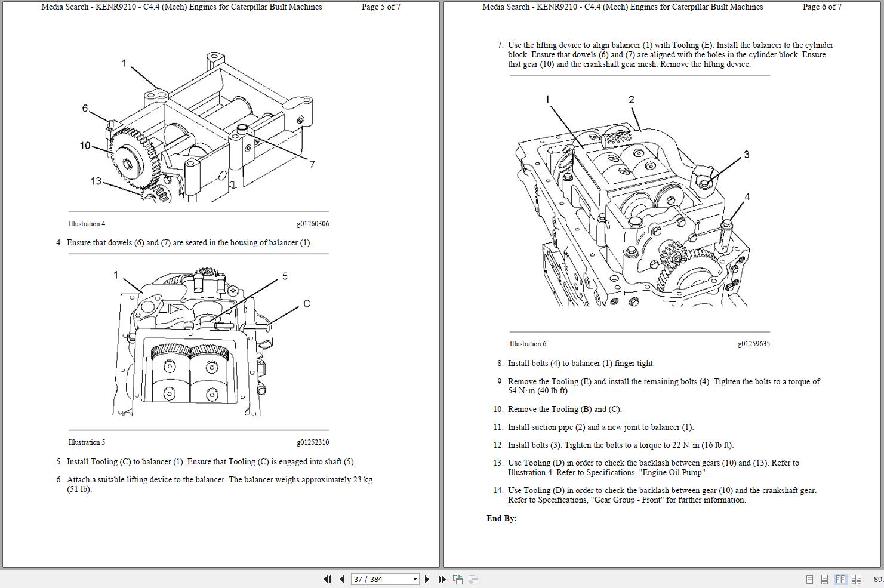The image size is (884, 588).
Task: Jump to the last page
Action: tap(441, 579)
